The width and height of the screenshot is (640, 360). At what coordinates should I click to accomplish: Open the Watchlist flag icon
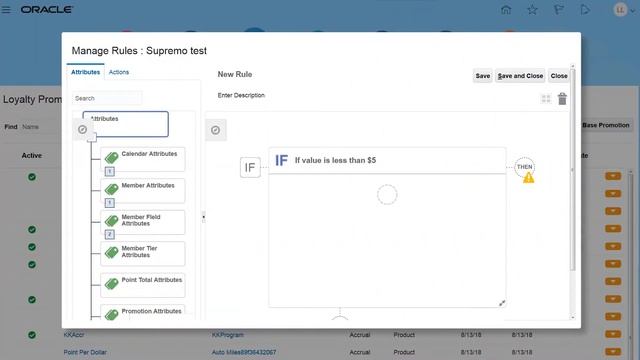(x=558, y=9)
